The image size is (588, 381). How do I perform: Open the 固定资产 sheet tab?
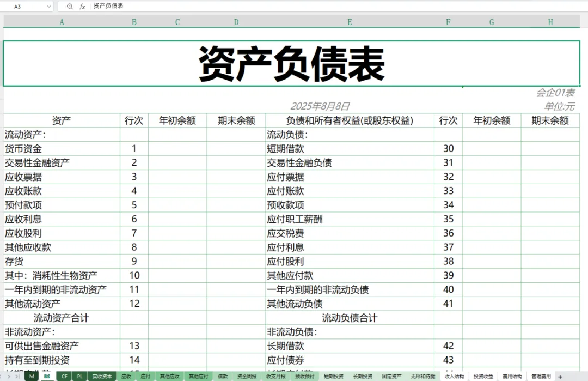391,376
